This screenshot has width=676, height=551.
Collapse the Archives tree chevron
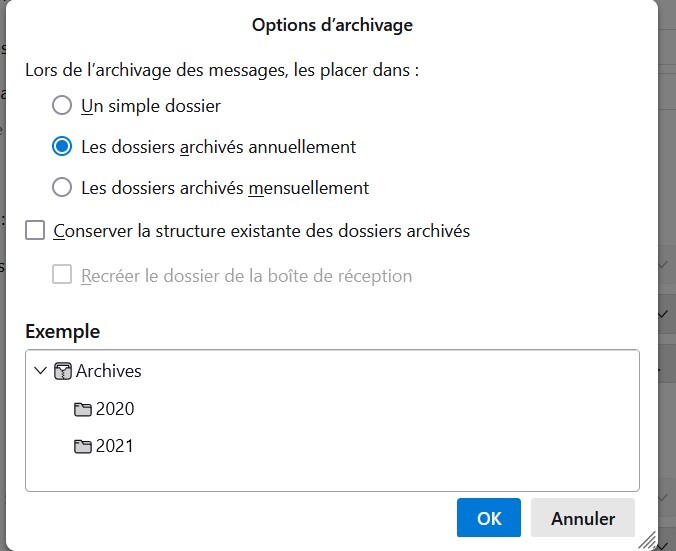[41, 371]
